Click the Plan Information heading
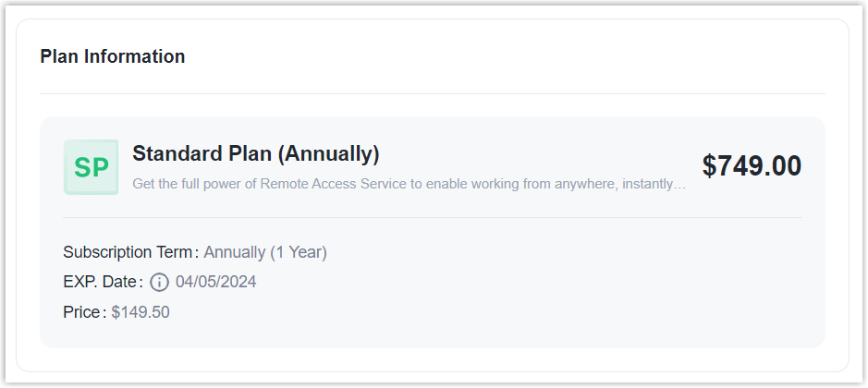 113,56
